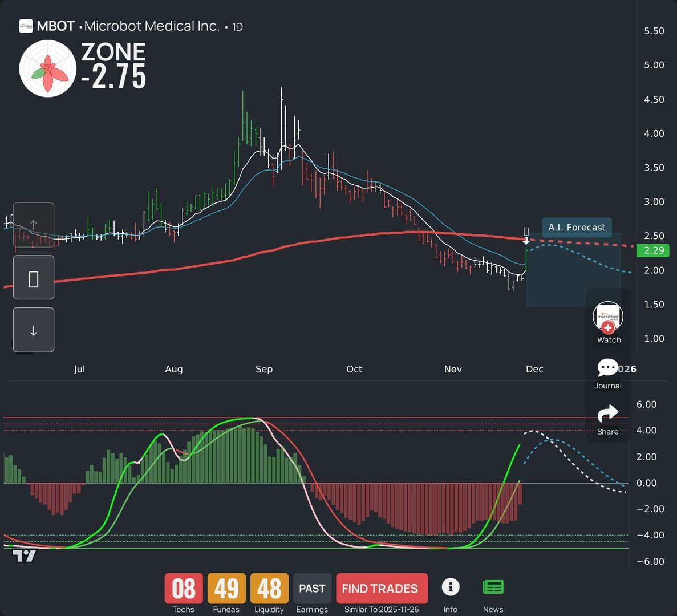The height and width of the screenshot is (616, 677).
Task: Open the 1D timeframe selector
Action: click(x=236, y=26)
